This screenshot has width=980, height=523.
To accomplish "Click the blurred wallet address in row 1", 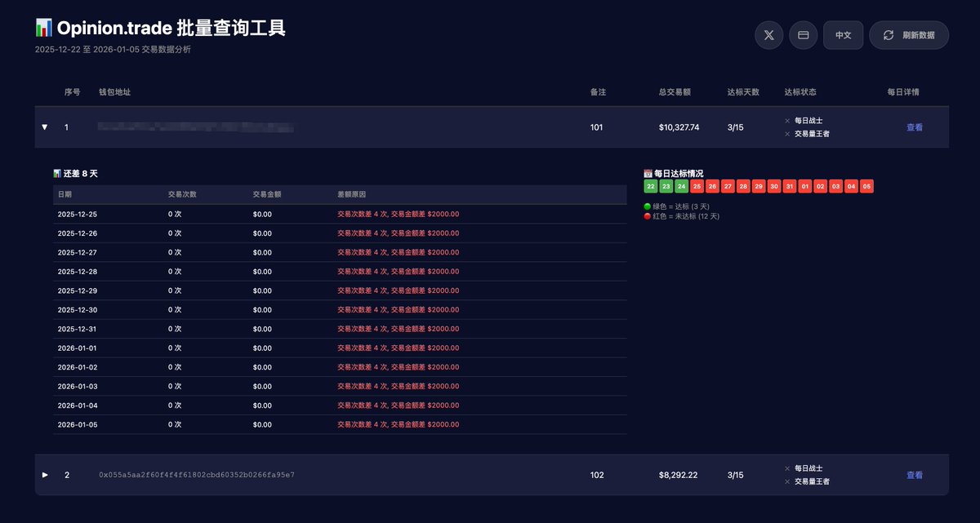I will tap(195, 127).
